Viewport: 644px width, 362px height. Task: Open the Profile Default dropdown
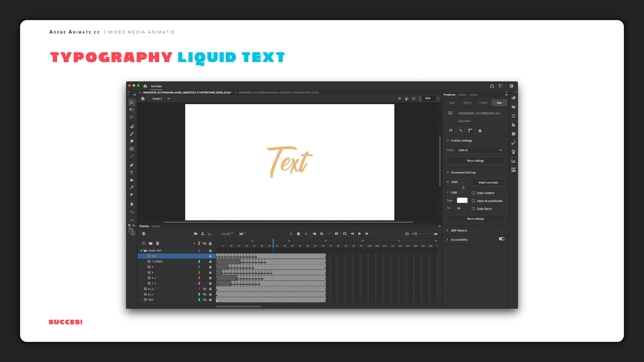480,150
